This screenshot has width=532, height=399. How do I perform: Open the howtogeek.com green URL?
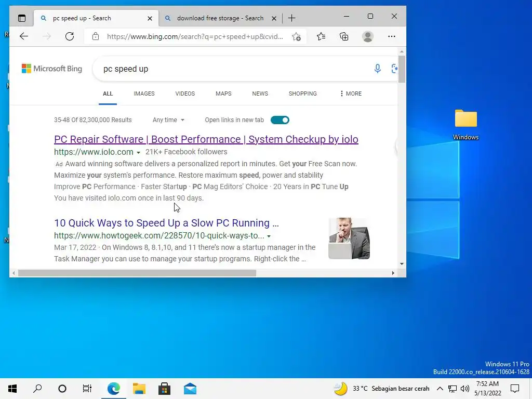(159, 235)
